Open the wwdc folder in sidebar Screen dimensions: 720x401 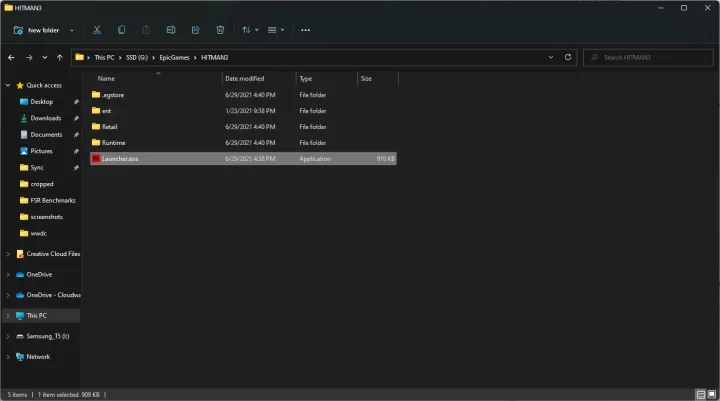click(x=39, y=233)
